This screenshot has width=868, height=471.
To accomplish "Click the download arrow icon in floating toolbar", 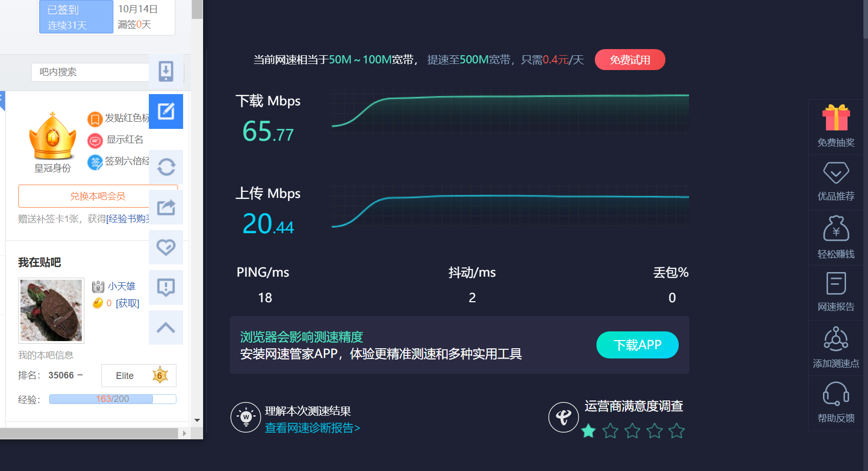I will (x=166, y=71).
